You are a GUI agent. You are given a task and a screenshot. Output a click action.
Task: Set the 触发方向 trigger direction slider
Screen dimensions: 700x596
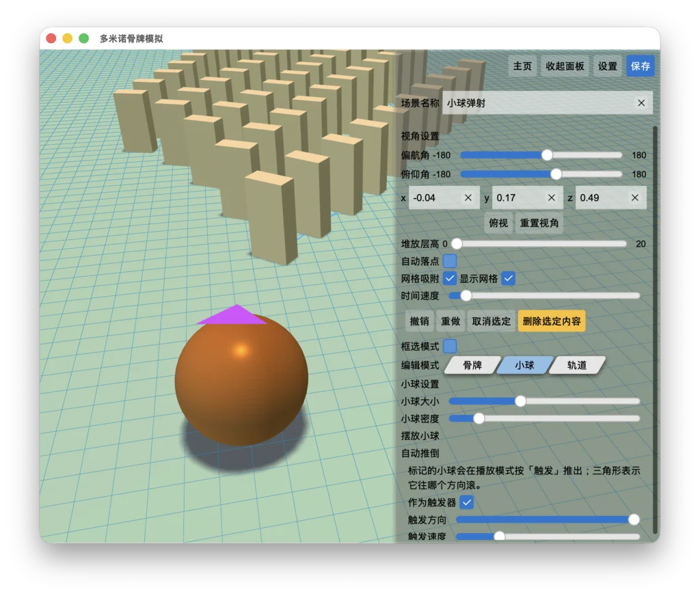[x=548, y=519]
